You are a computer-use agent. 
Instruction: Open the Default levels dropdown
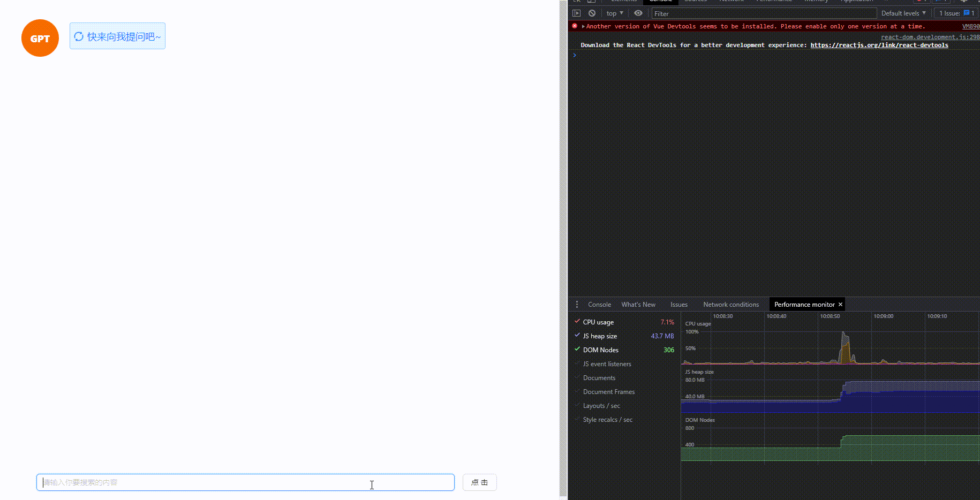(903, 13)
